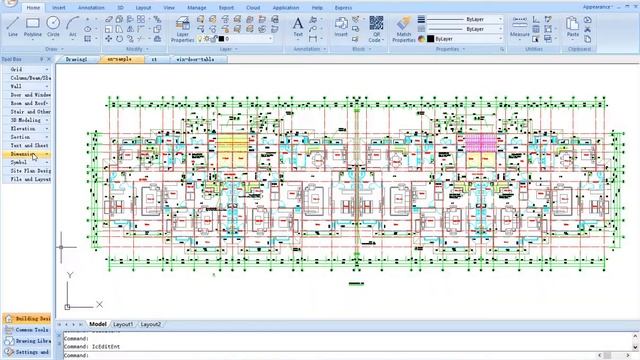Open the linetype ByLayer dropdown
The width and height of the screenshot is (640, 360).
(500, 29)
